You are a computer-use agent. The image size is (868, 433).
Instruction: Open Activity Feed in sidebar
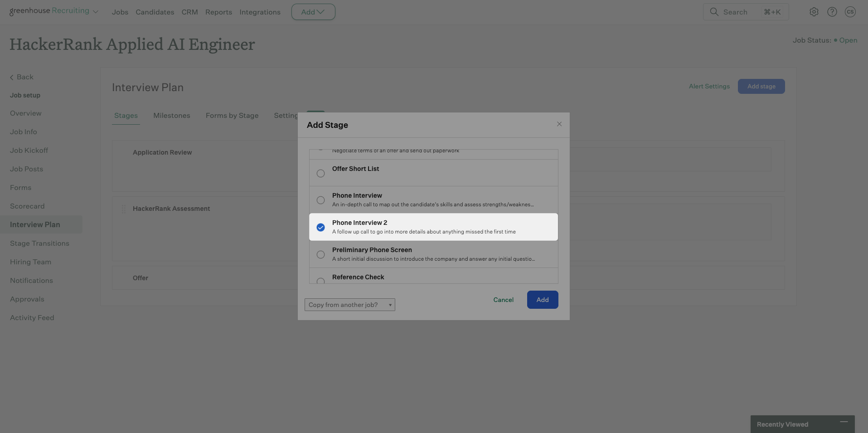click(32, 318)
